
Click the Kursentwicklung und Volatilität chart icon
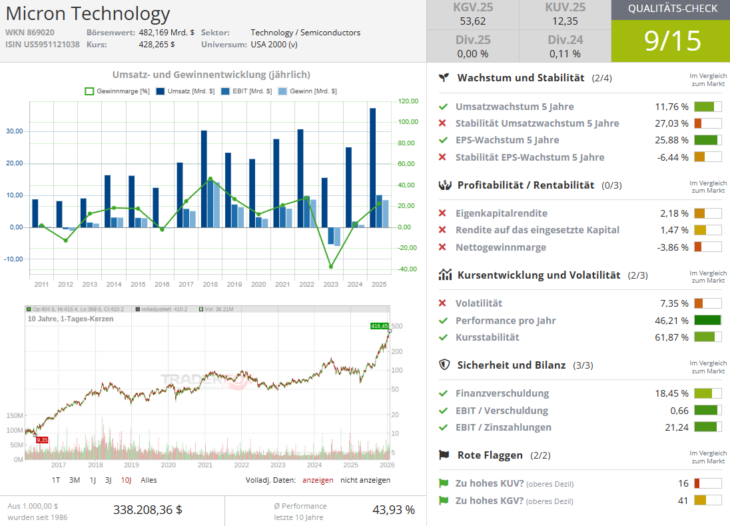point(444,275)
